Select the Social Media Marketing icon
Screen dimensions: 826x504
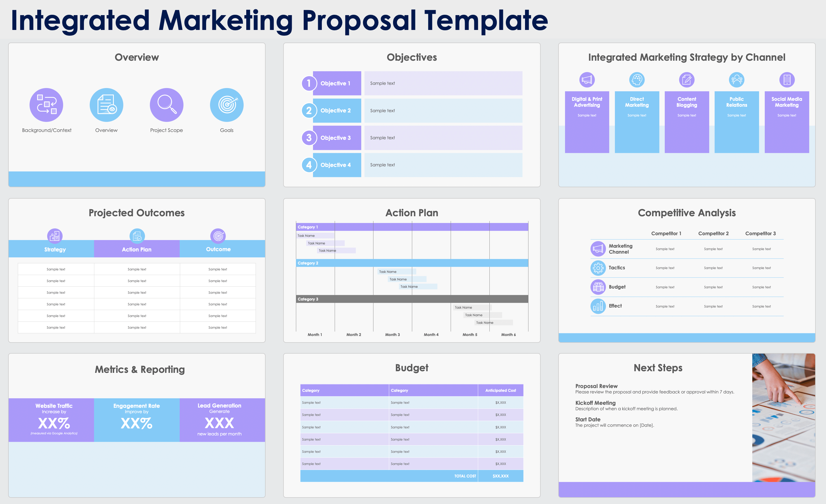(x=787, y=80)
